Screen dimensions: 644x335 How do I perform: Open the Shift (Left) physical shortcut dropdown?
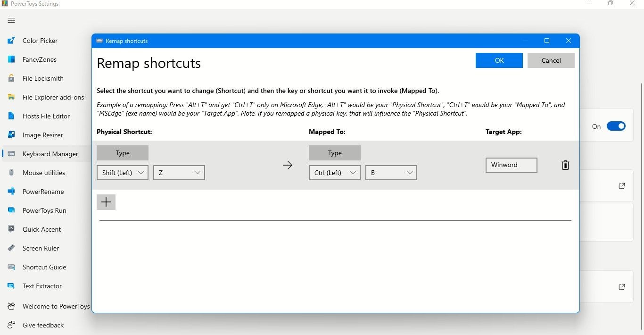(x=123, y=173)
